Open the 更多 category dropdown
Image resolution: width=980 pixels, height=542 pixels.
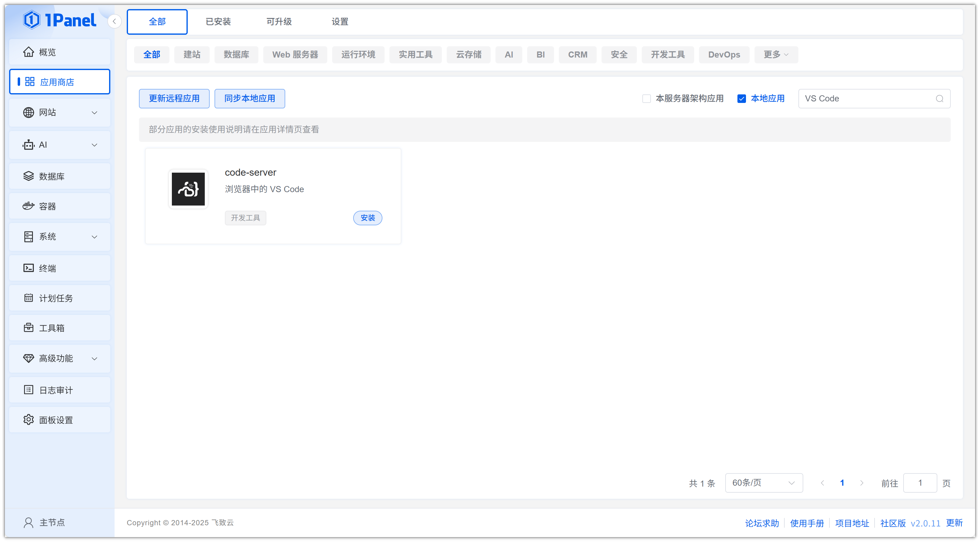[776, 55]
